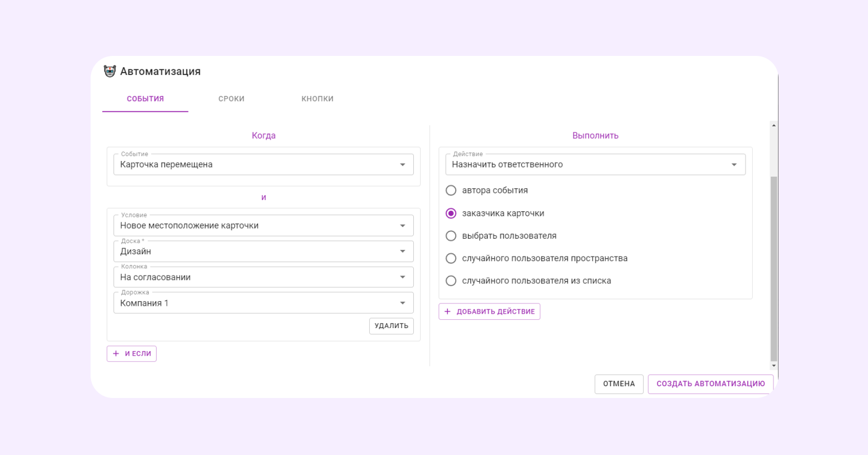Click the scrollbar up arrow

(774, 125)
